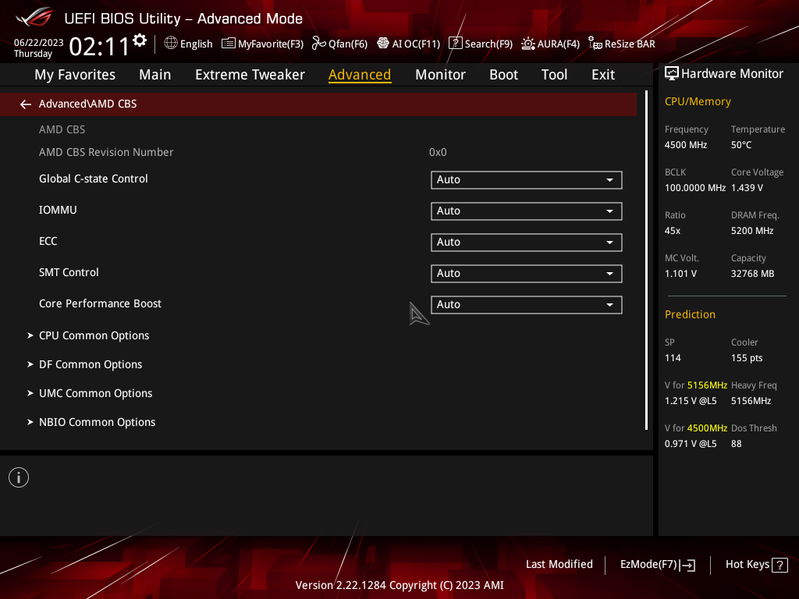Open SMT Control dropdown
Screen dimensions: 799x599
tap(526, 274)
